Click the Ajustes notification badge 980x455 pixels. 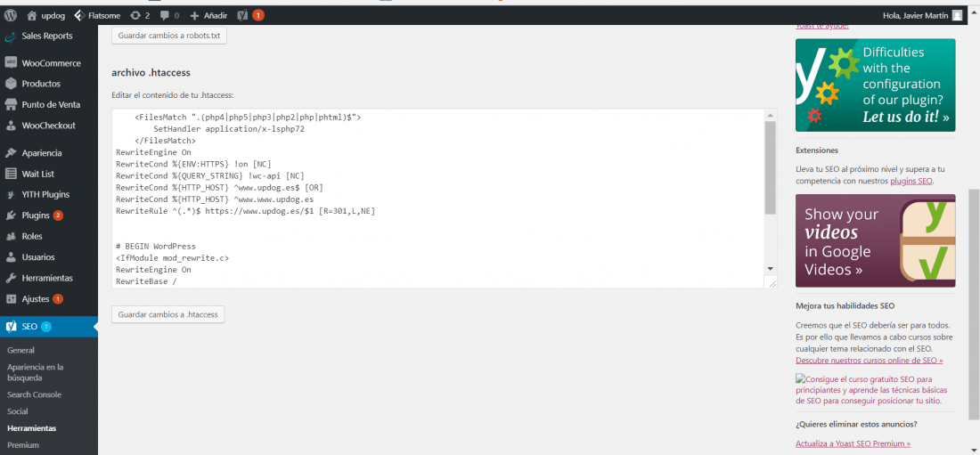[58, 299]
